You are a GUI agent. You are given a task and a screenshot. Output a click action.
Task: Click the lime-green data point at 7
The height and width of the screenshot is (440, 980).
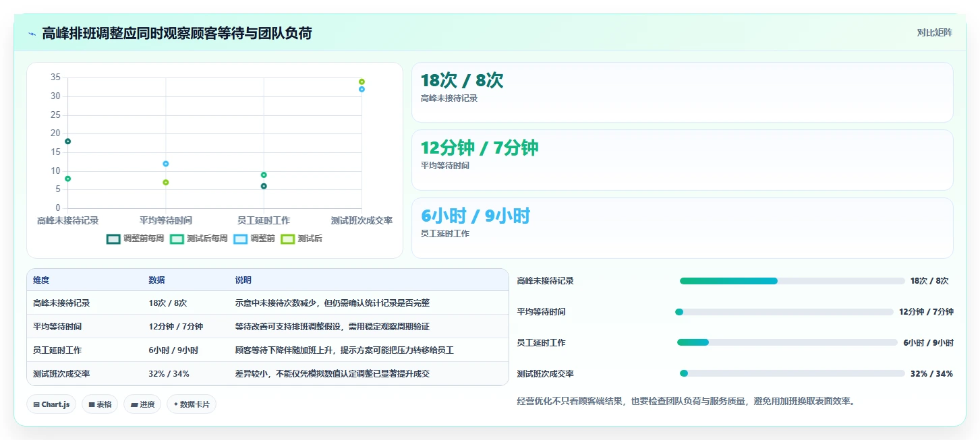click(165, 183)
